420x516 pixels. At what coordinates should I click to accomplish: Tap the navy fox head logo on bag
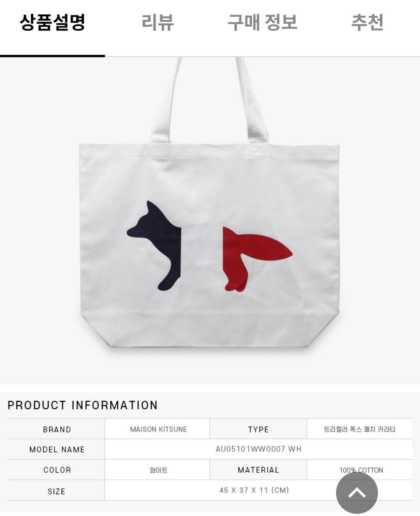pos(154,246)
